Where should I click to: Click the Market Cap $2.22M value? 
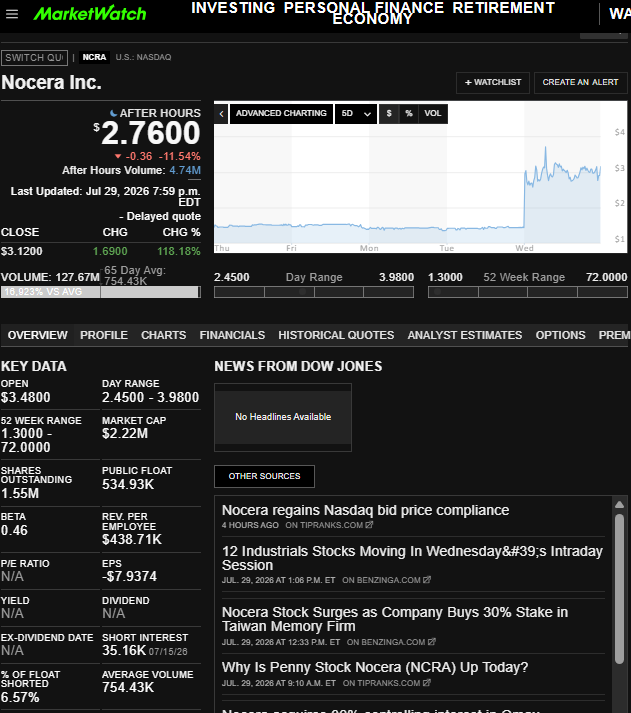[125, 433]
